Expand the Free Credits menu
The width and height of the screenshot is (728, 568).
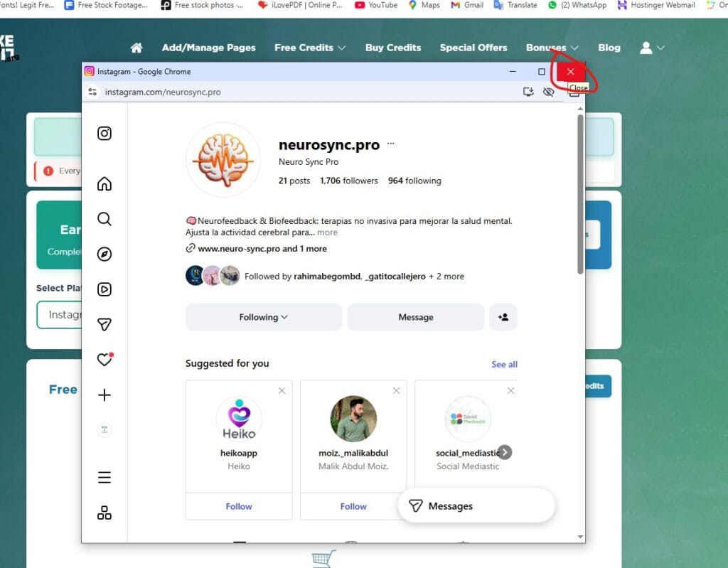click(x=310, y=48)
